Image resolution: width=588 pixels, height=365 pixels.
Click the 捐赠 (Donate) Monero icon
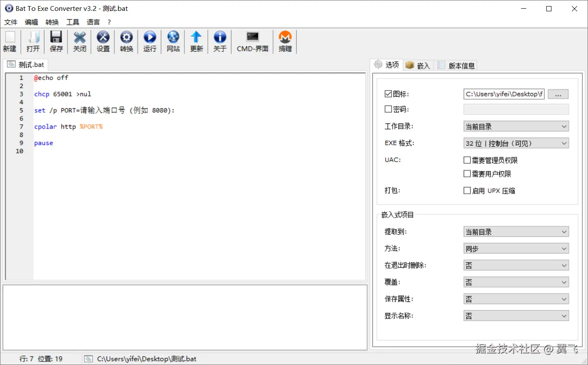pyautogui.click(x=285, y=42)
